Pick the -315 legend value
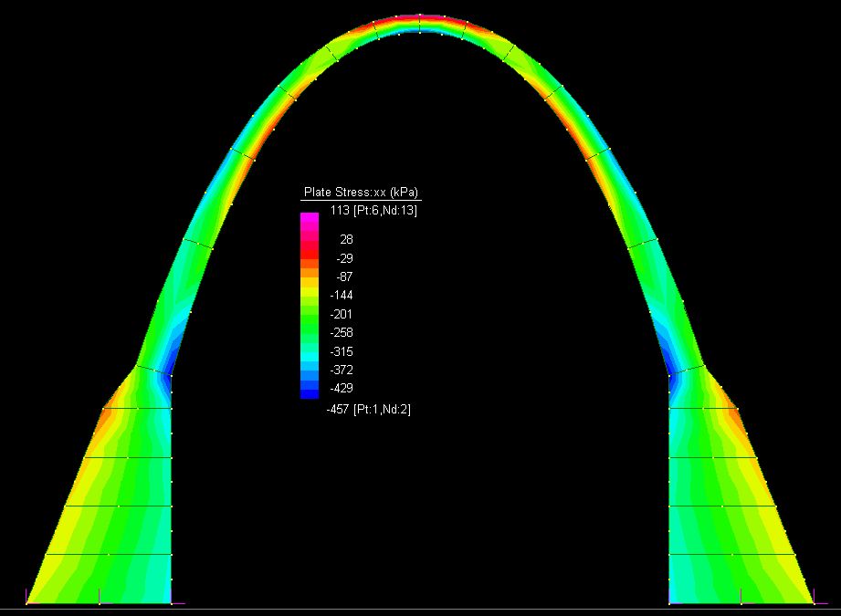 pyautogui.click(x=342, y=351)
